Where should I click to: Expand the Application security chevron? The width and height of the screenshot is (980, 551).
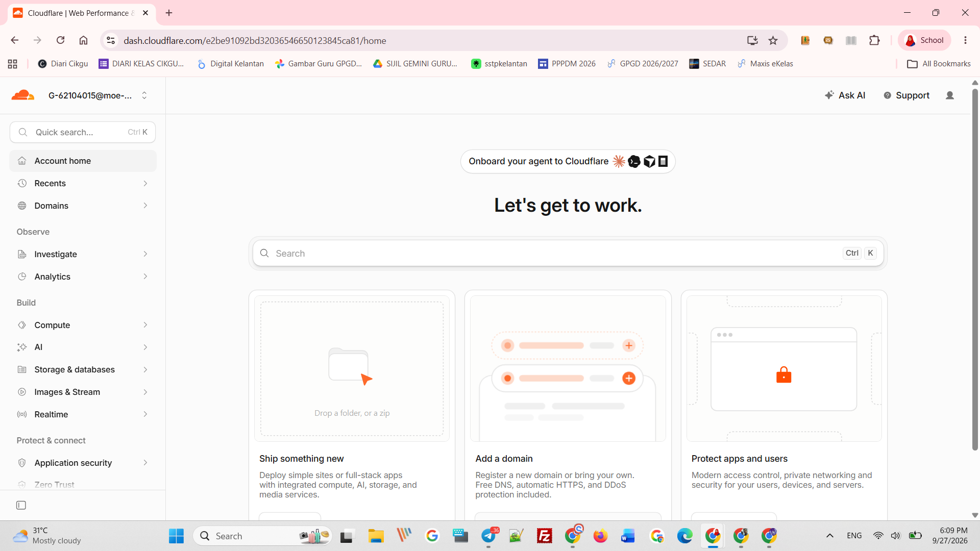click(145, 463)
